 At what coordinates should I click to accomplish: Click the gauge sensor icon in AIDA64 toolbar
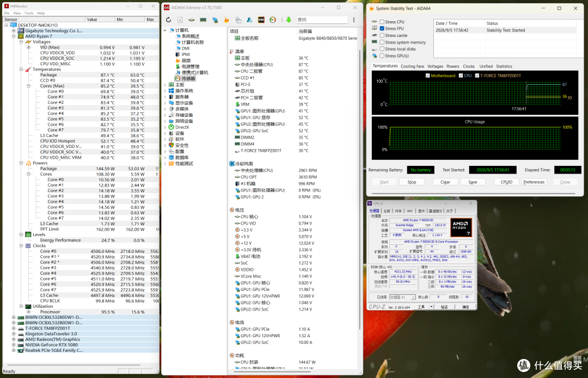pos(273,20)
